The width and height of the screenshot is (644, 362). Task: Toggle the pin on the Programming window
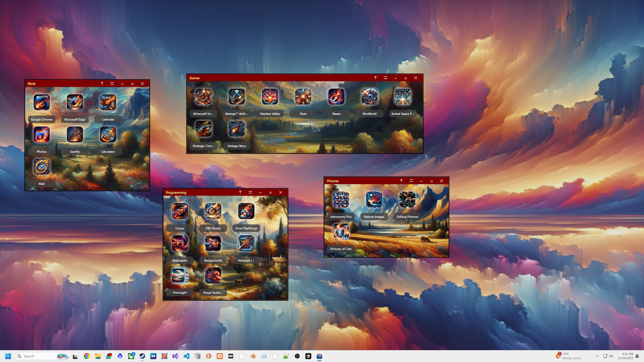pos(240,192)
